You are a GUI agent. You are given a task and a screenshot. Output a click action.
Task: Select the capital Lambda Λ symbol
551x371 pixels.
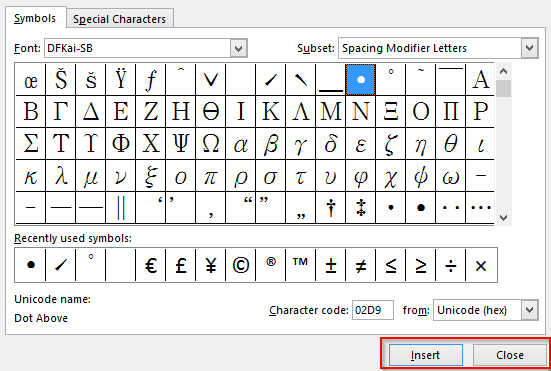coord(300,111)
